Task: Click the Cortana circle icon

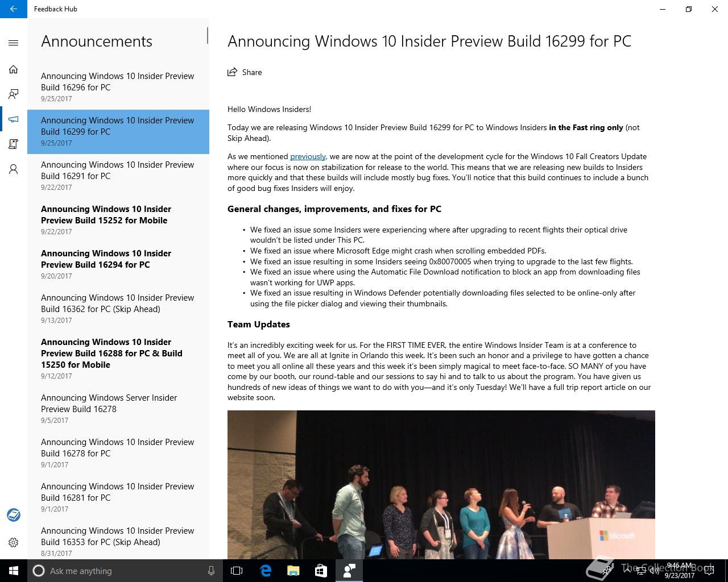Action: click(39, 571)
